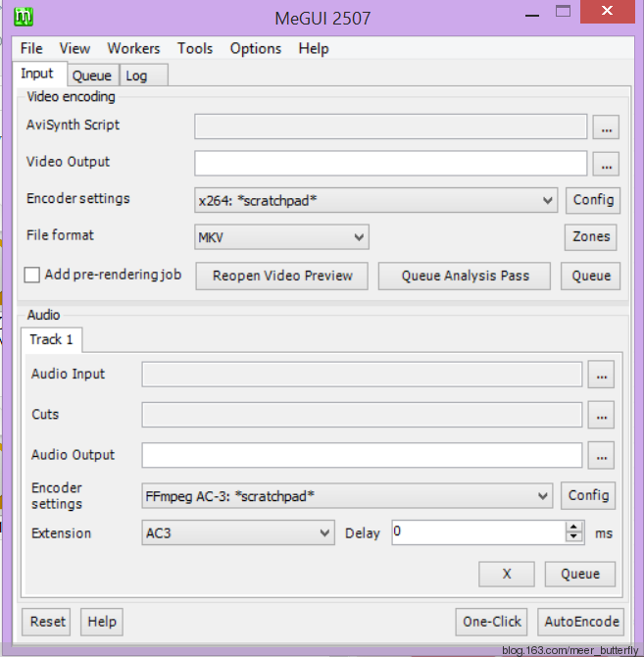Screen dimensions: 644x657
Task: Click the MeGUI application icon in title bar
Action: tap(24, 17)
